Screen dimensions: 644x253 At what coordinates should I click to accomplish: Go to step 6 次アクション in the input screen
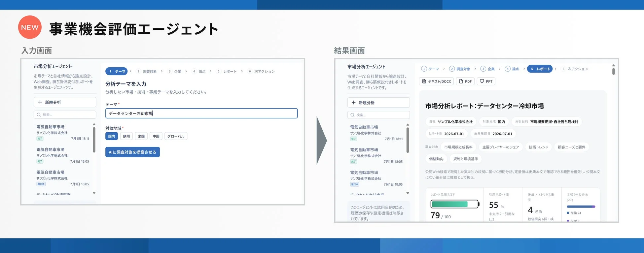pyautogui.click(x=261, y=72)
